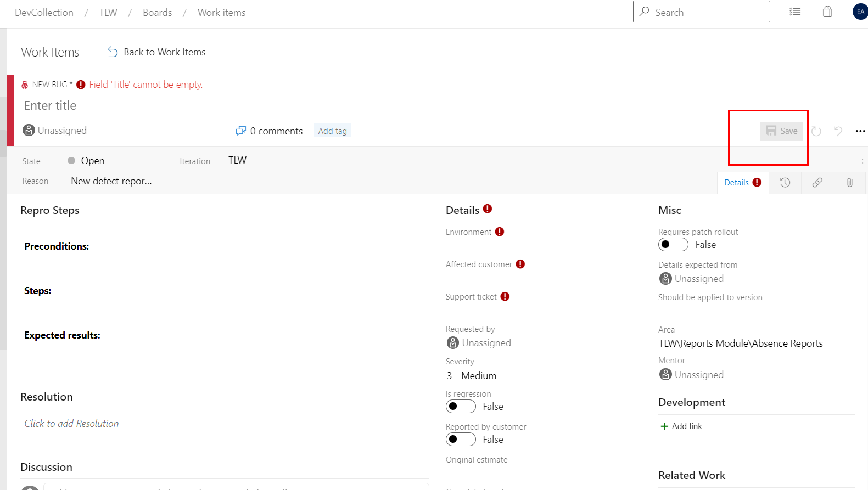The height and width of the screenshot is (490, 868).
Task: Click the Repro Steps section header
Action: [x=50, y=210]
